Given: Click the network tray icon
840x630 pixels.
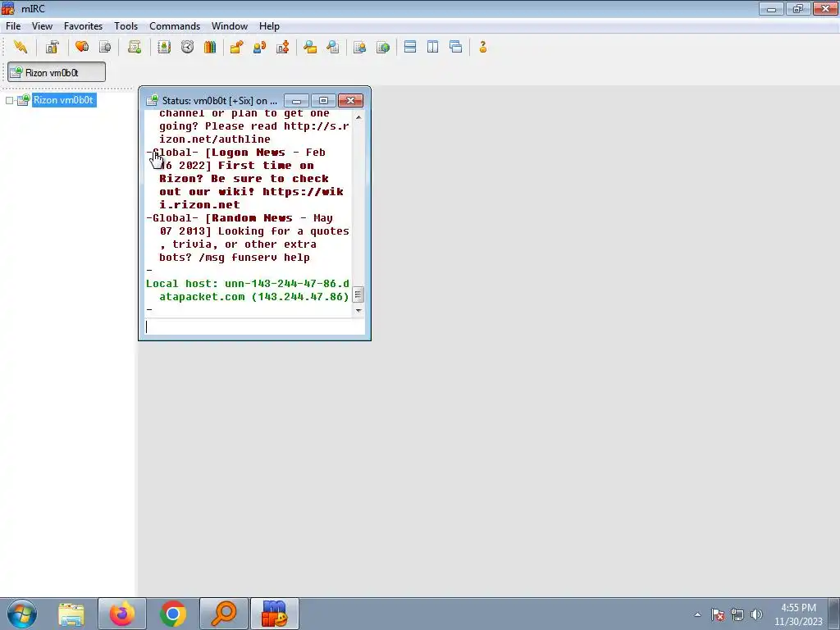Looking at the screenshot, I should (737, 614).
